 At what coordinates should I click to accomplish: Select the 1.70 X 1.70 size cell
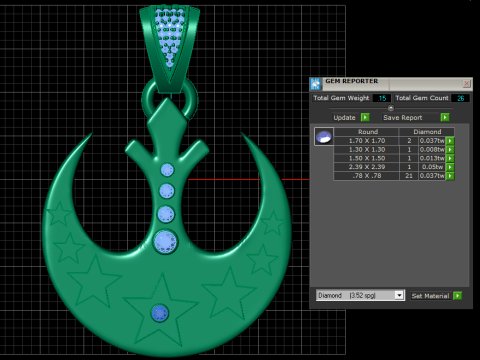click(x=367, y=141)
